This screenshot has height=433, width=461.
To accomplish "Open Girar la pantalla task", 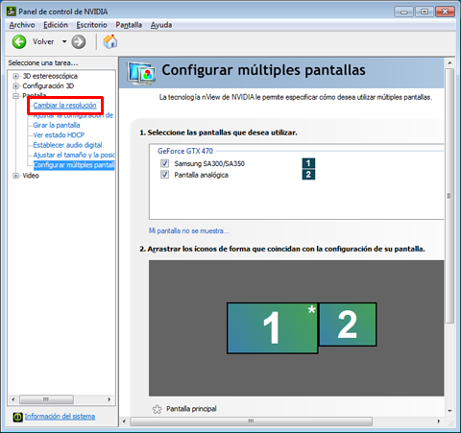I will point(57,125).
